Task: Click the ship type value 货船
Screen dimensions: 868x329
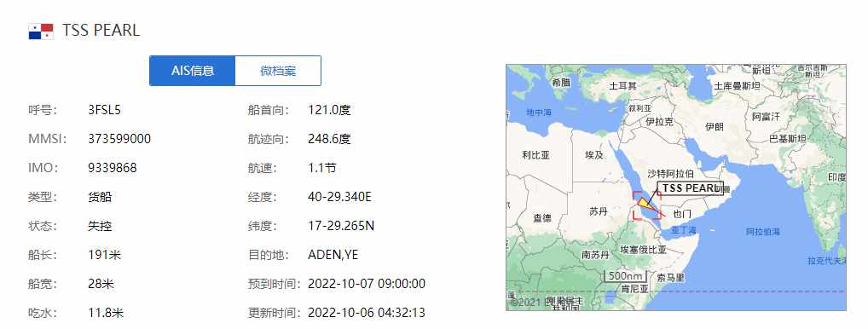Action: [100, 197]
